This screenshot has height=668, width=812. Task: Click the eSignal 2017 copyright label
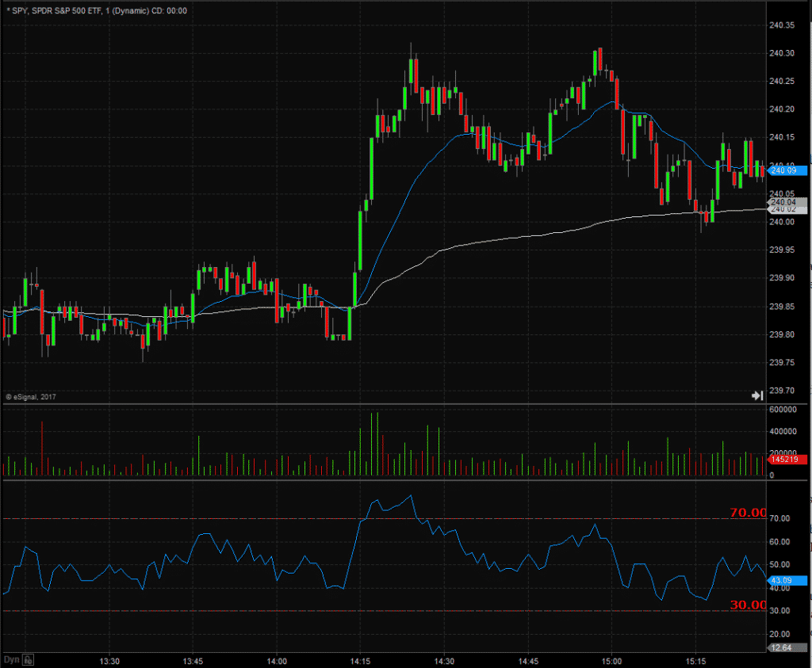[31, 397]
